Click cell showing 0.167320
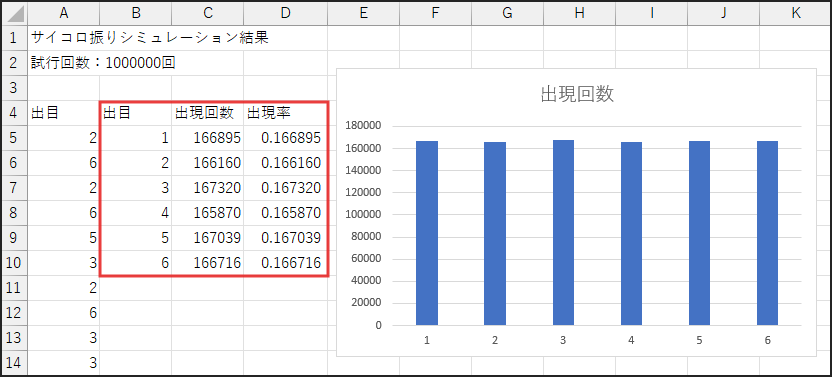The image size is (832, 377). pos(285,187)
